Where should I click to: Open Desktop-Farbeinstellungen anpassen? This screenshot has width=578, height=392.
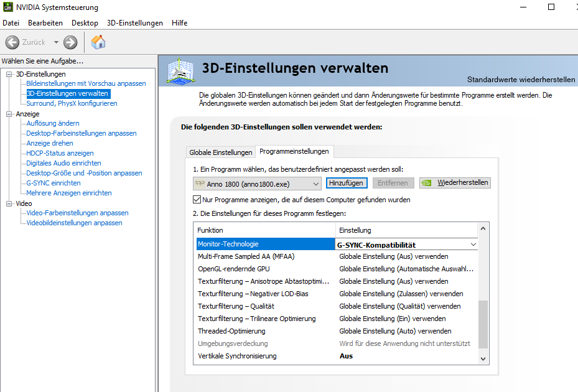coord(82,133)
